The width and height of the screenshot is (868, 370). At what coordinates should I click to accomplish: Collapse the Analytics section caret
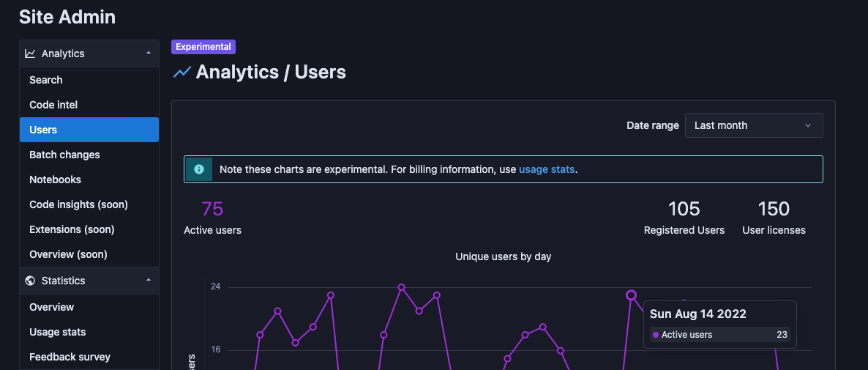[149, 53]
